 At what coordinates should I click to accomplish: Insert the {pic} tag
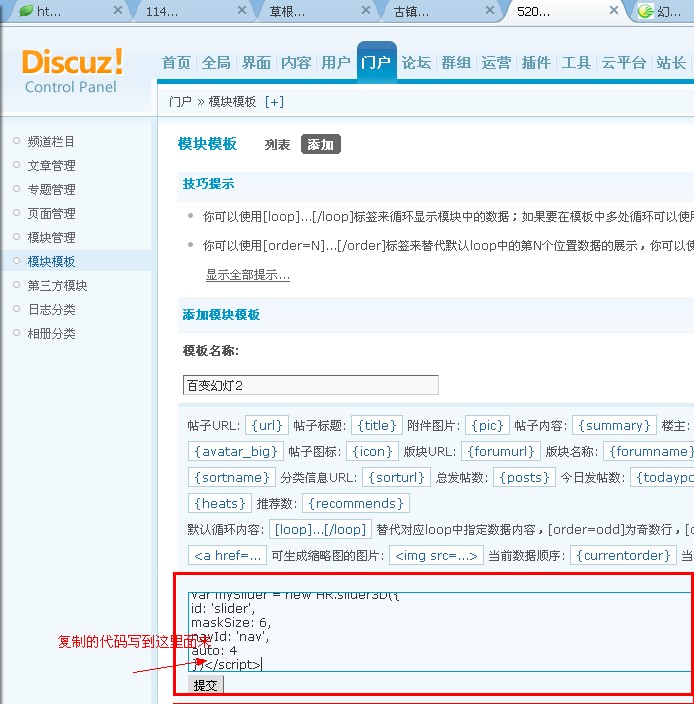[488, 425]
